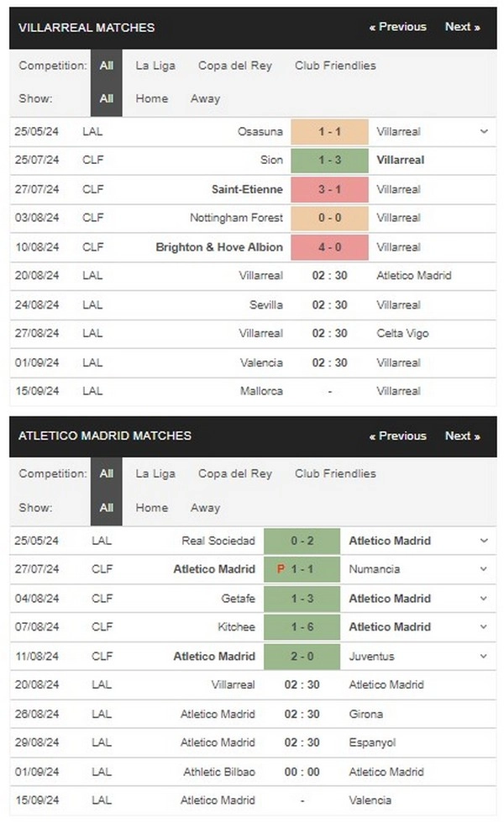Open the Sion 1 - 3 Villarreal score
Image resolution: width=504 pixels, height=824 pixels.
click(x=329, y=161)
